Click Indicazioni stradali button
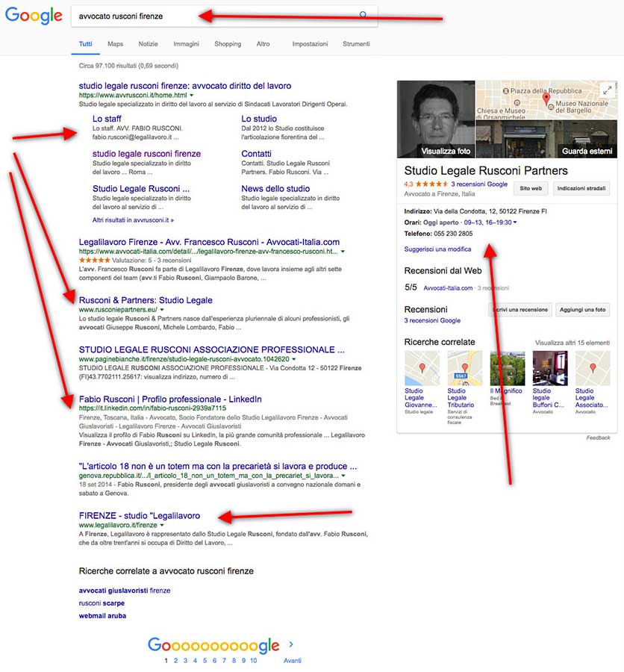The width and height of the screenshot is (624, 672). tap(581, 188)
